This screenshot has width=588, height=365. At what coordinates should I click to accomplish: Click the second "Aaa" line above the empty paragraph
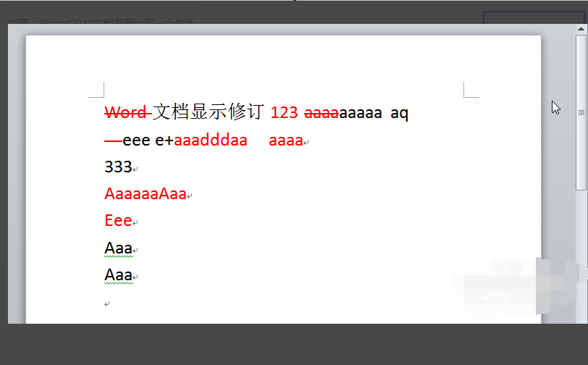click(x=119, y=275)
